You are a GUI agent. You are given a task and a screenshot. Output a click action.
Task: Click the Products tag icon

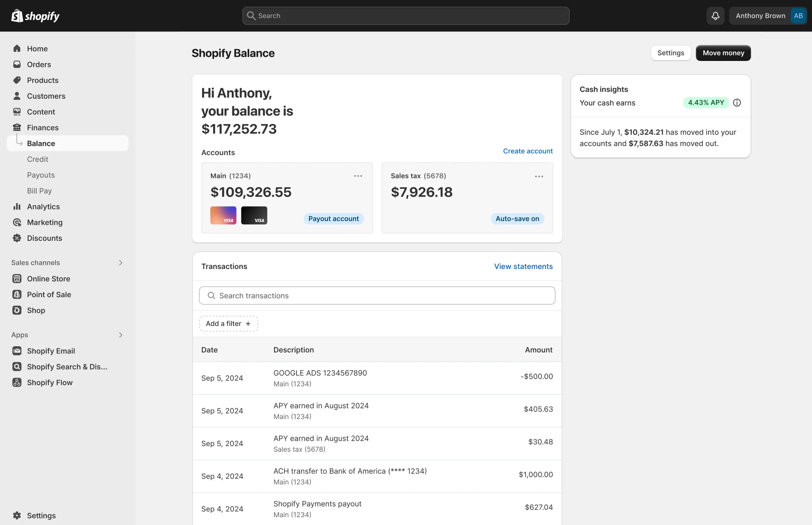17,80
